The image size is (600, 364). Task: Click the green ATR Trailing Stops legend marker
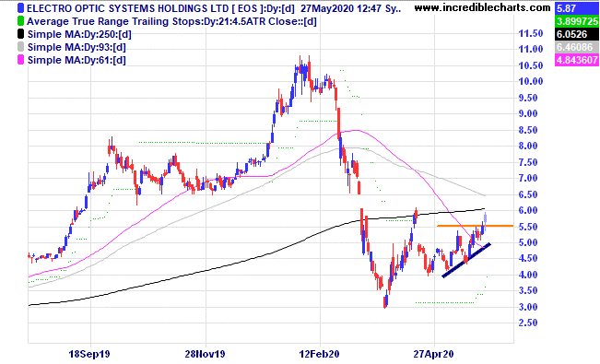20,21
